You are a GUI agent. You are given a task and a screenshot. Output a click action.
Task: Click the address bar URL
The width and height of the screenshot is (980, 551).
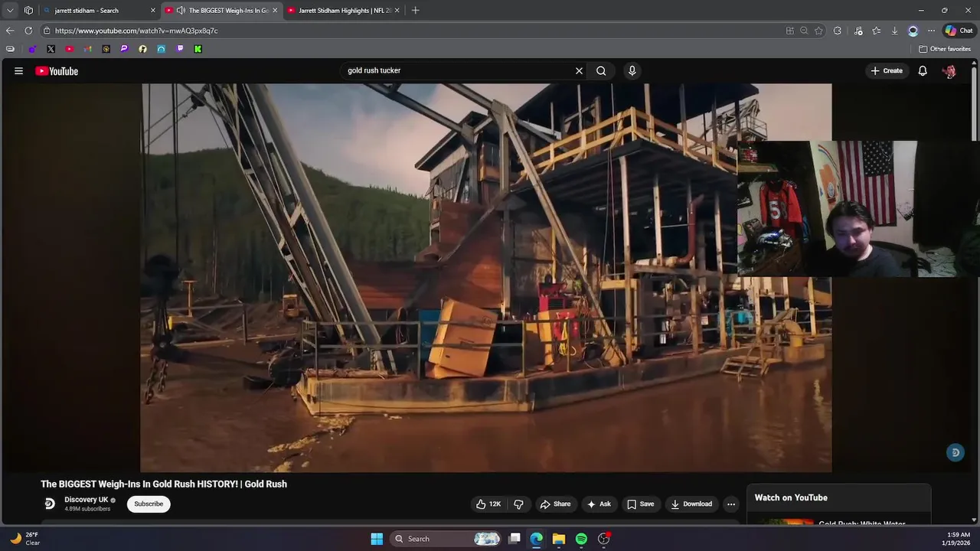136,31
